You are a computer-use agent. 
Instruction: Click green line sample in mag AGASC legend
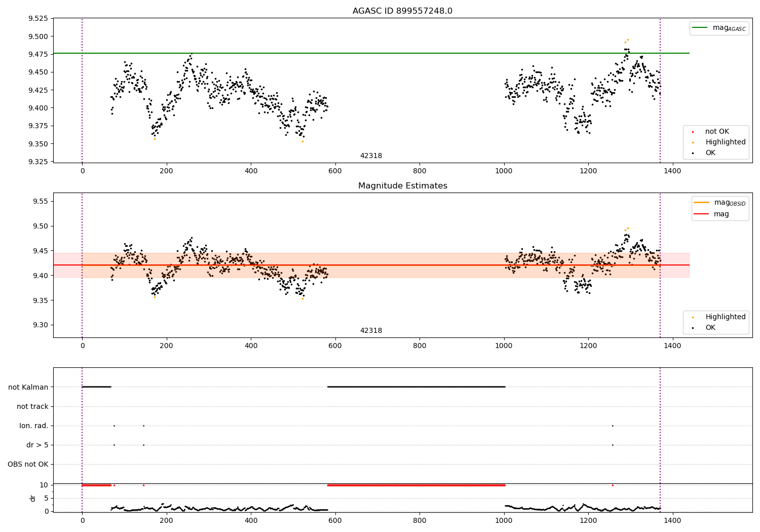coord(700,28)
